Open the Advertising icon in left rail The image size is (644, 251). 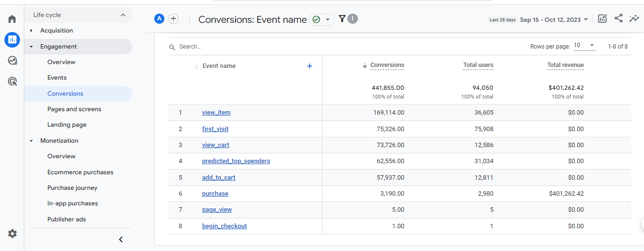pyautogui.click(x=12, y=82)
